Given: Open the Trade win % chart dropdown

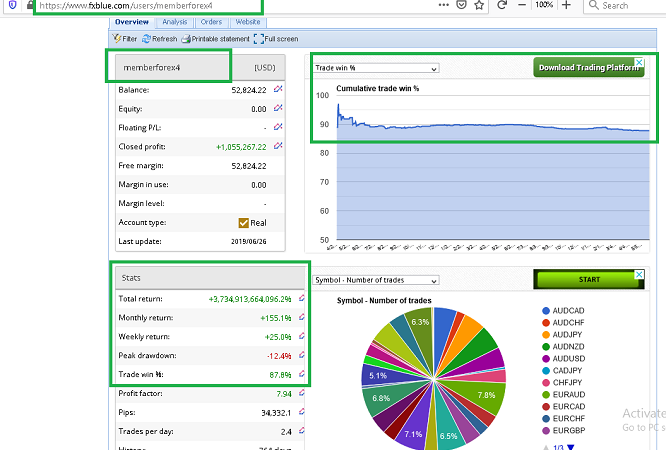Looking at the screenshot, I should (x=376, y=69).
